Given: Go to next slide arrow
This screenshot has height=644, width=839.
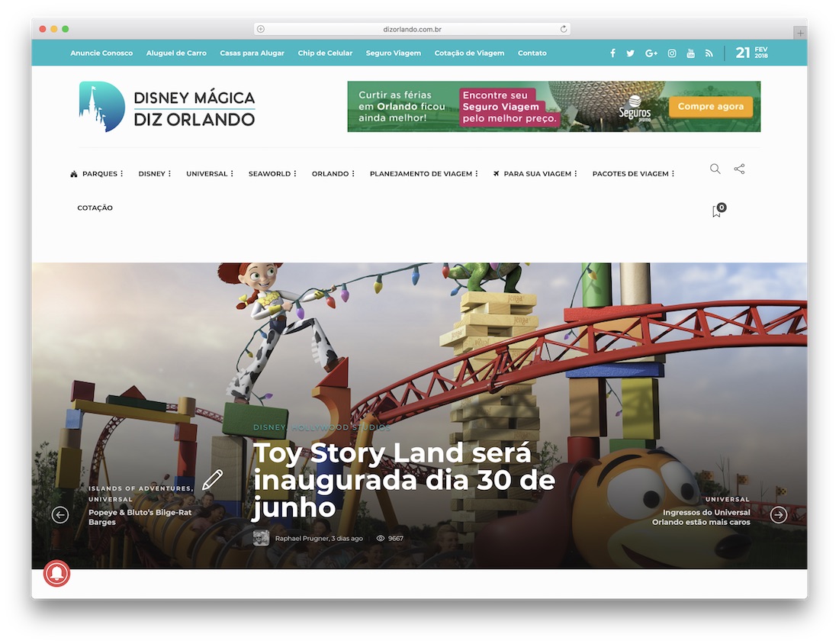Looking at the screenshot, I should click(x=779, y=515).
